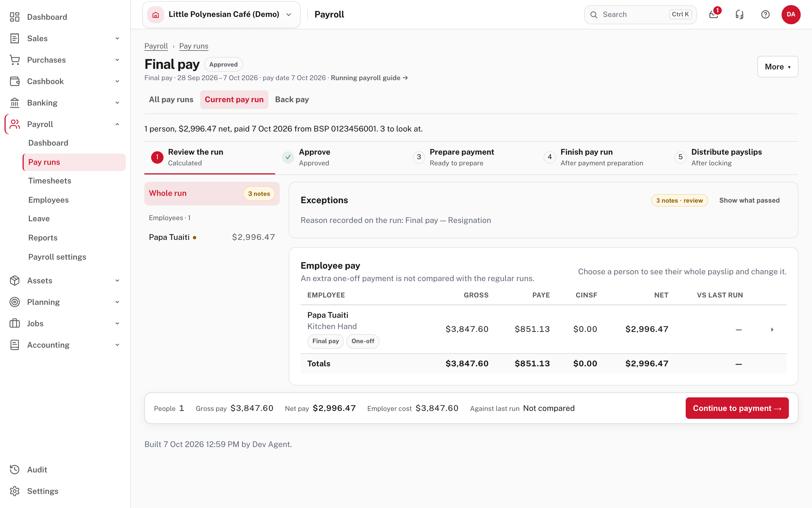Screen dimensions: 812x508
Task: Click Continue to payment button
Action: (737, 408)
